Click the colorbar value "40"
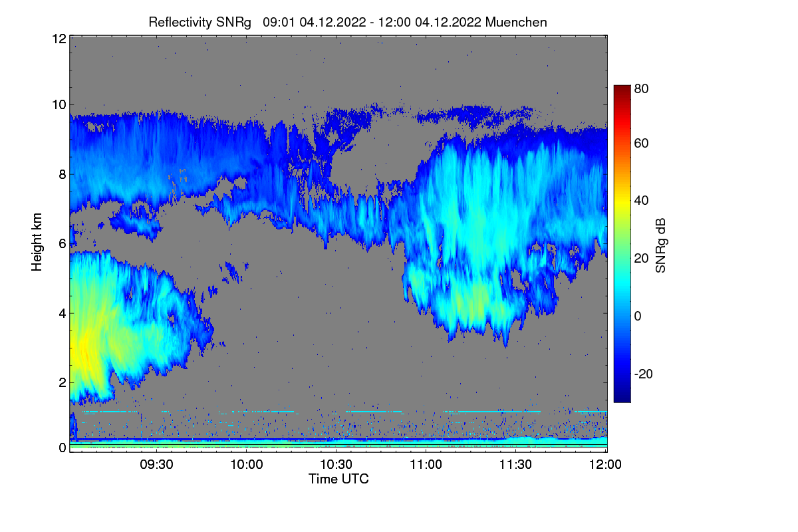 (641, 200)
